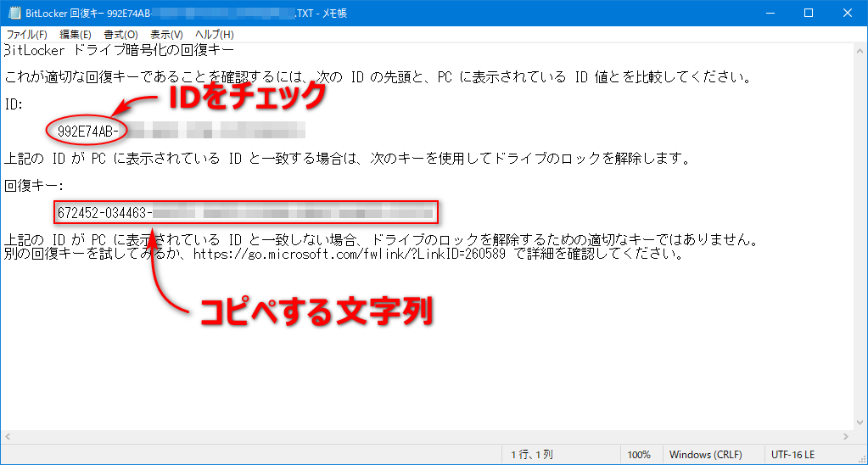Viewport: 868px width, 465px height.
Task: Open the 編集(E) menu
Action: 76,34
